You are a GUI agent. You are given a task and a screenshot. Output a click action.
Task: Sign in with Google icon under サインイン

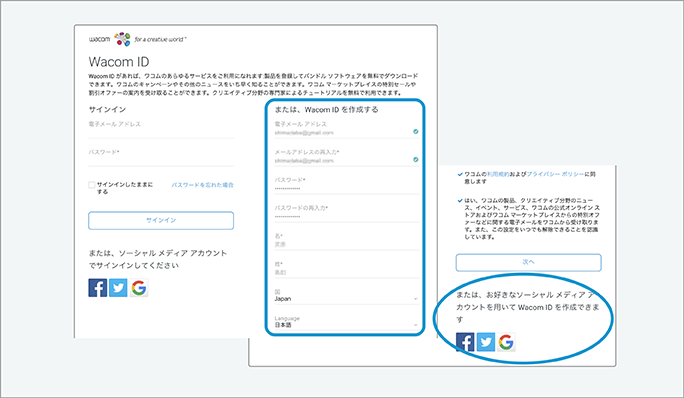[139, 288]
